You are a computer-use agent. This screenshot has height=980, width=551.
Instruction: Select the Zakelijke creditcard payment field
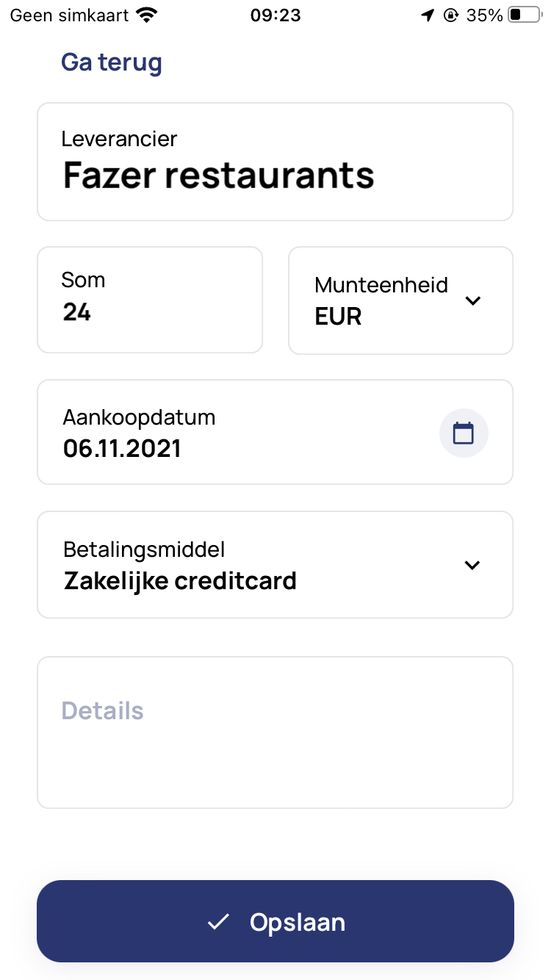click(180, 580)
